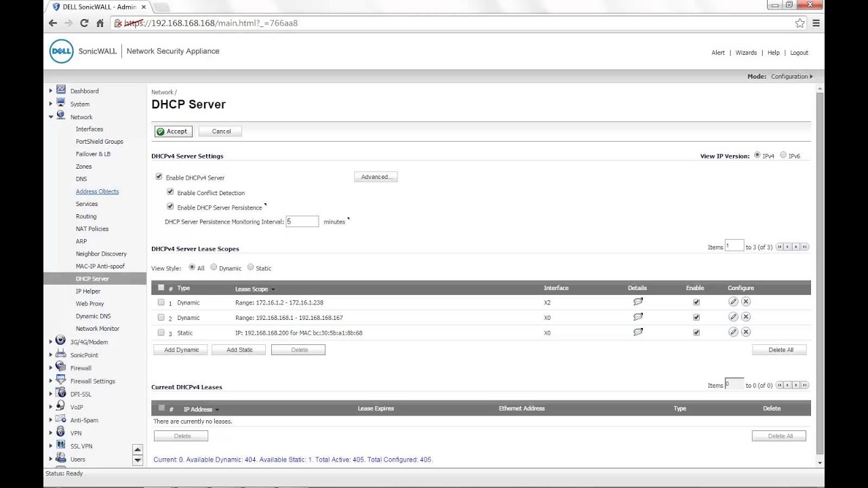Open Network Monitor page
This screenshot has width=868, height=488.
click(x=98, y=328)
